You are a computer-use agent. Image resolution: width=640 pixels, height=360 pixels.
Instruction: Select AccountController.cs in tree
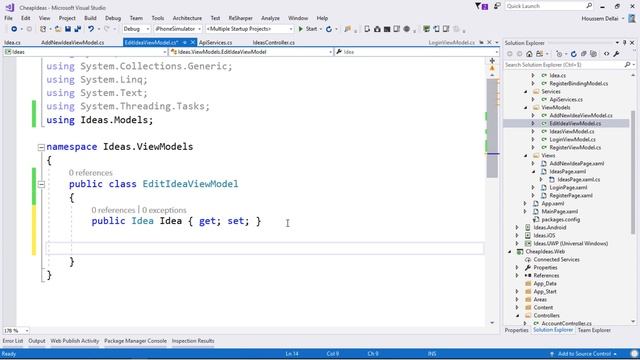pos(566,324)
